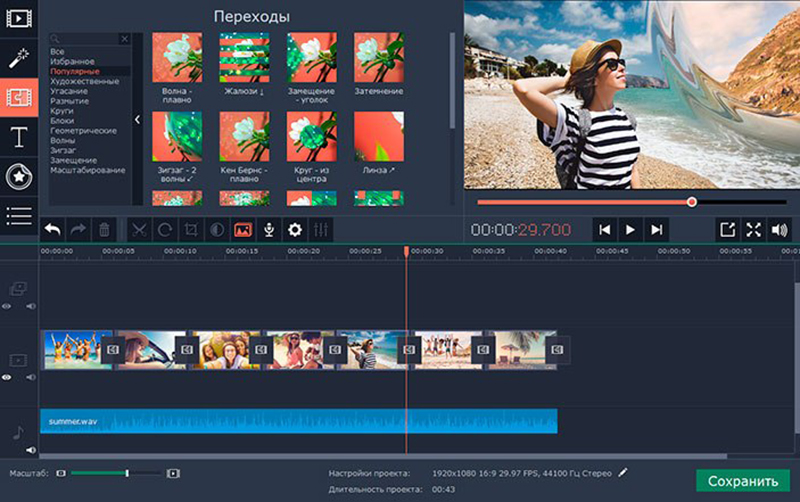Click the Crop tool icon

click(x=191, y=230)
